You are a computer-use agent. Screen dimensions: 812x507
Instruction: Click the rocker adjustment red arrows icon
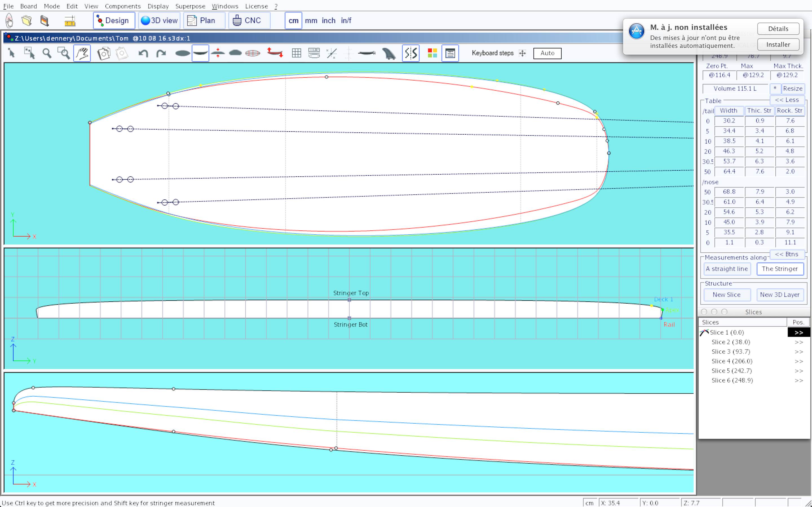[275, 53]
